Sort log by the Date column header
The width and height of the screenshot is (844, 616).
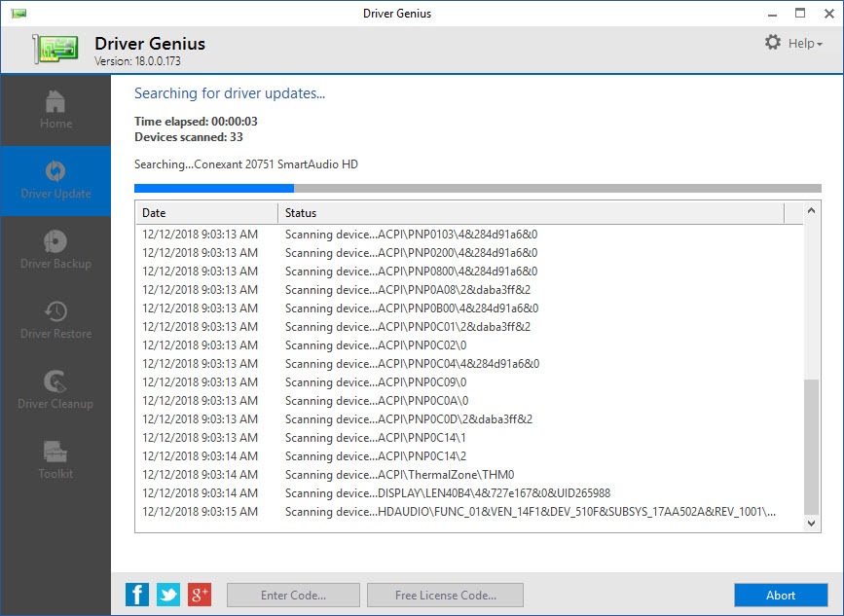pos(206,213)
